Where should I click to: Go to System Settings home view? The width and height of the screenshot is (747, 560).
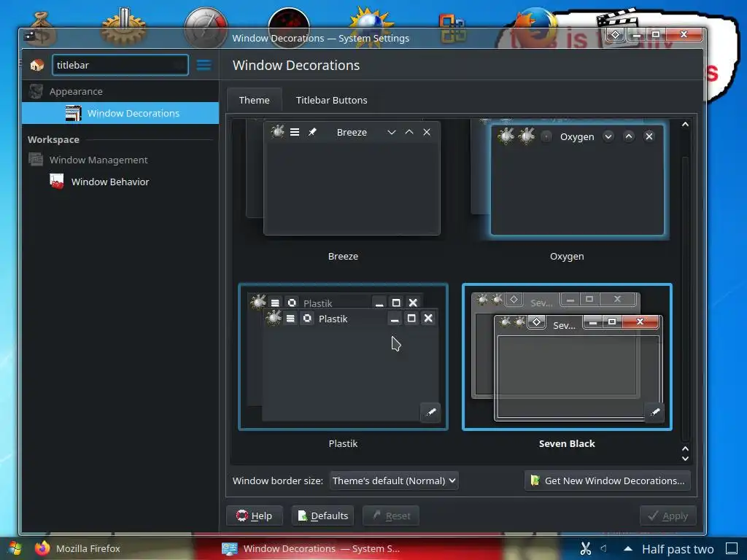pyautogui.click(x=36, y=65)
